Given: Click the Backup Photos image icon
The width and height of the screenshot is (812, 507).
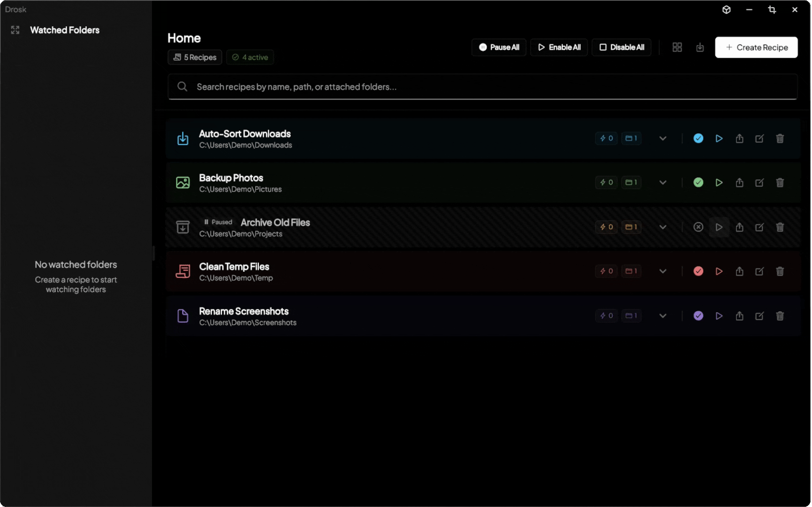Looking at the screenshot, I should pyautogui.click(x=183, y=183).
